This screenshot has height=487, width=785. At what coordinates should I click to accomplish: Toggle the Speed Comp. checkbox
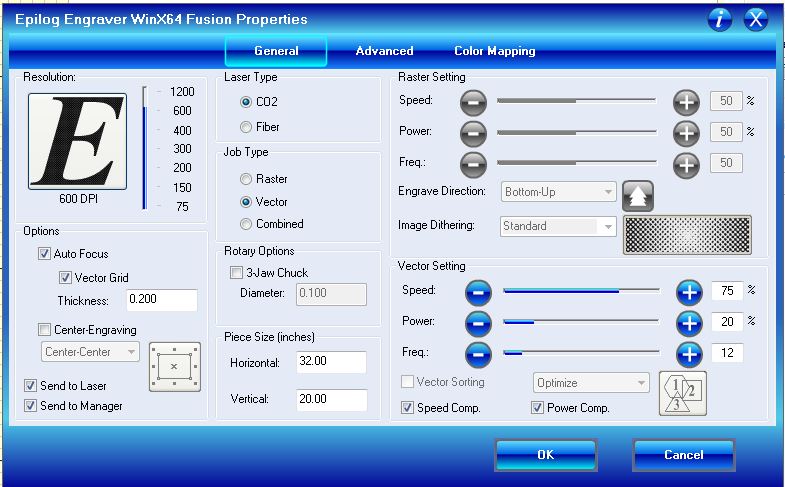tap(408, 407)
